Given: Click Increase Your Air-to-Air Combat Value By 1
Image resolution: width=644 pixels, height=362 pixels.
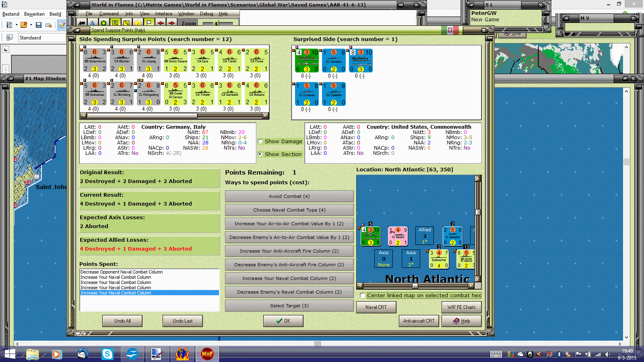Looking at the screenshot, I should [x=289, y=224].
